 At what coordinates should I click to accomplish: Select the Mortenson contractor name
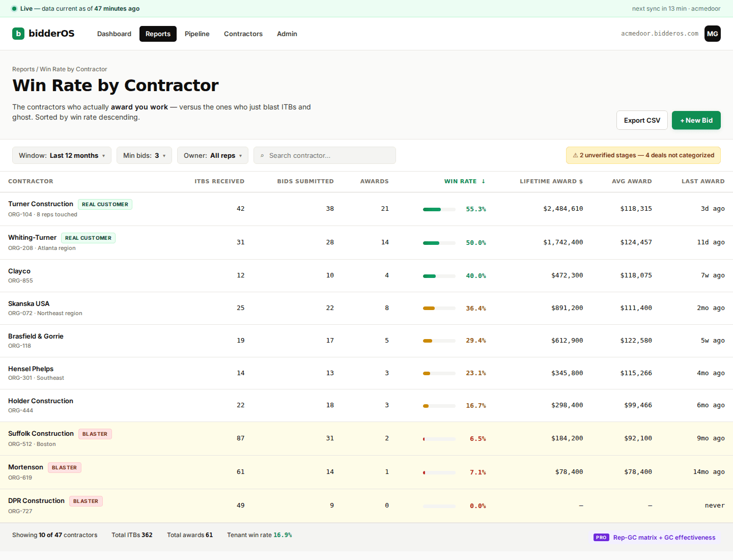pyautogui.click(x=25, y=467)
